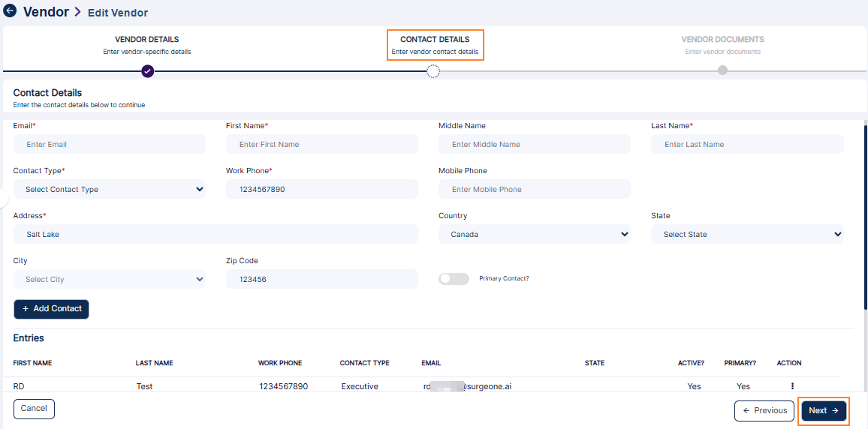Viewport: 868px width, 429px height.
Task: Click the collapse handle on left edge
Action: [x=4, y=198]
